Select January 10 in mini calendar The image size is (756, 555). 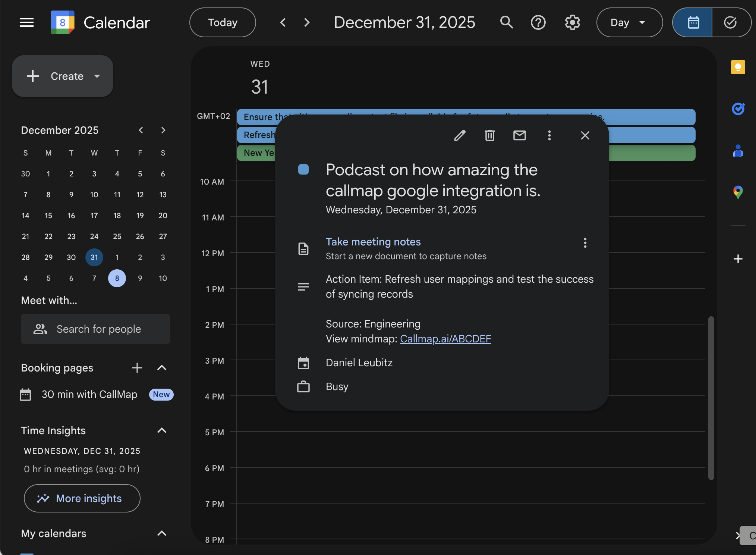163,278
